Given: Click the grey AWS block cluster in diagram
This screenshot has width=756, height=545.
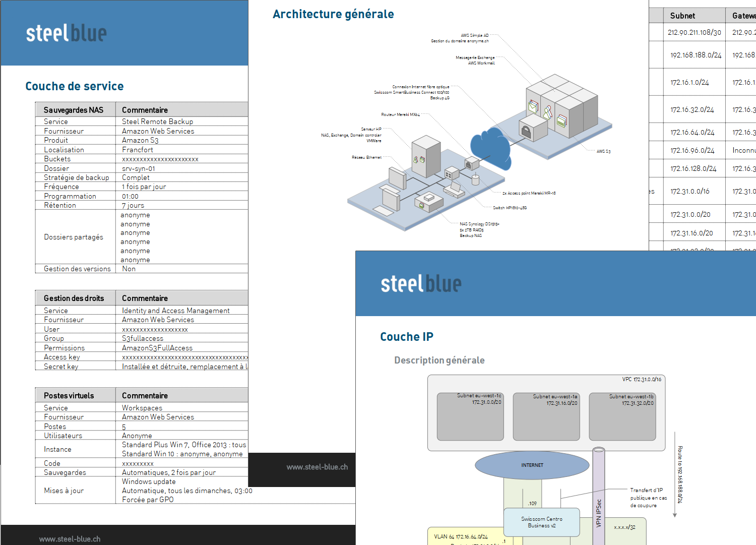Looking at the screenshot, I should (x=561, y=107).
